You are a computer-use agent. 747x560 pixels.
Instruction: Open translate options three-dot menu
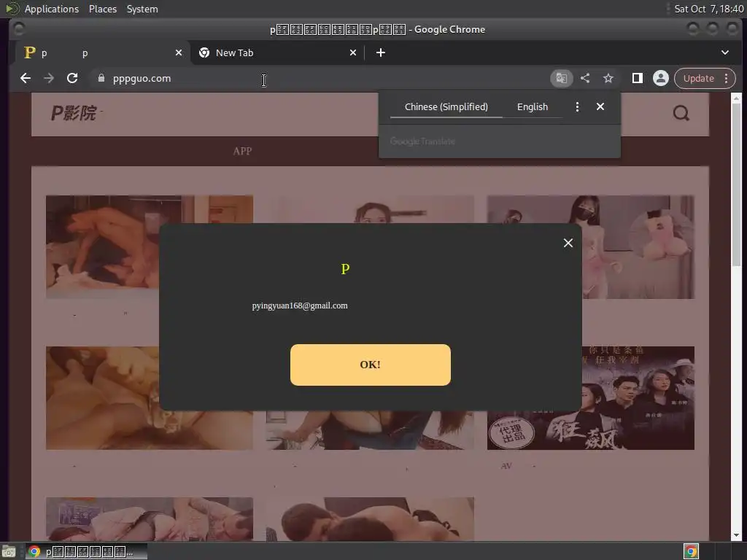point(577,106)
